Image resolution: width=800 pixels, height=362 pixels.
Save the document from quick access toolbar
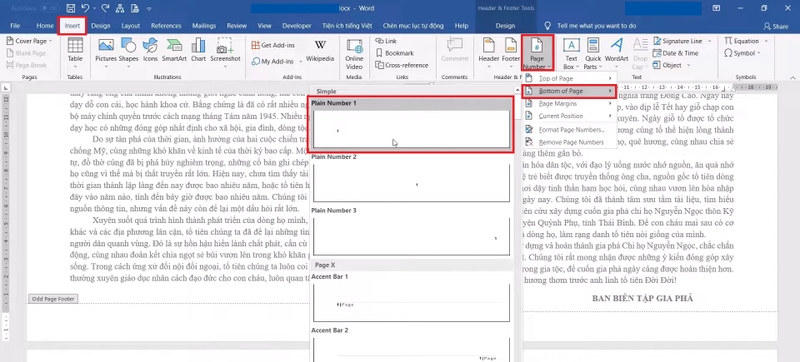click(x=70, y=8)
